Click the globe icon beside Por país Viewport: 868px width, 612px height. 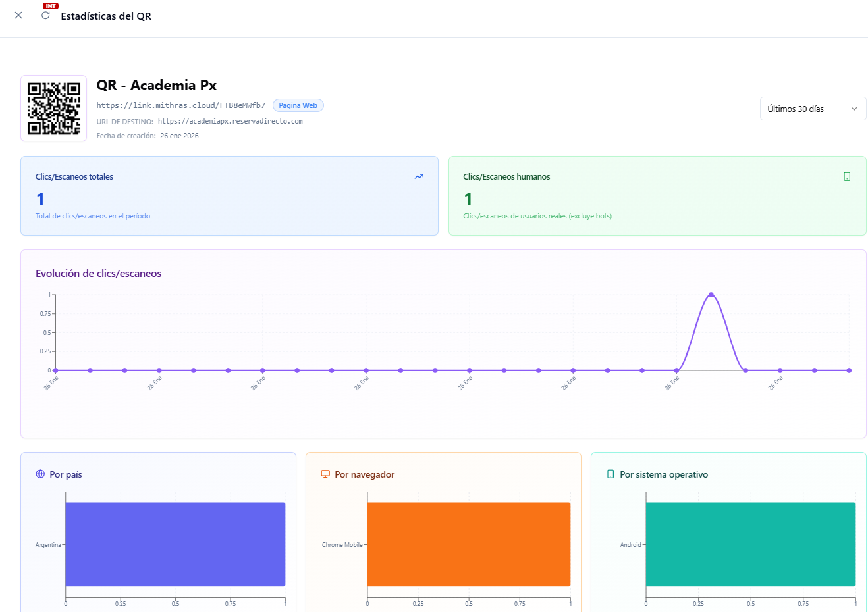click(40, 474)
